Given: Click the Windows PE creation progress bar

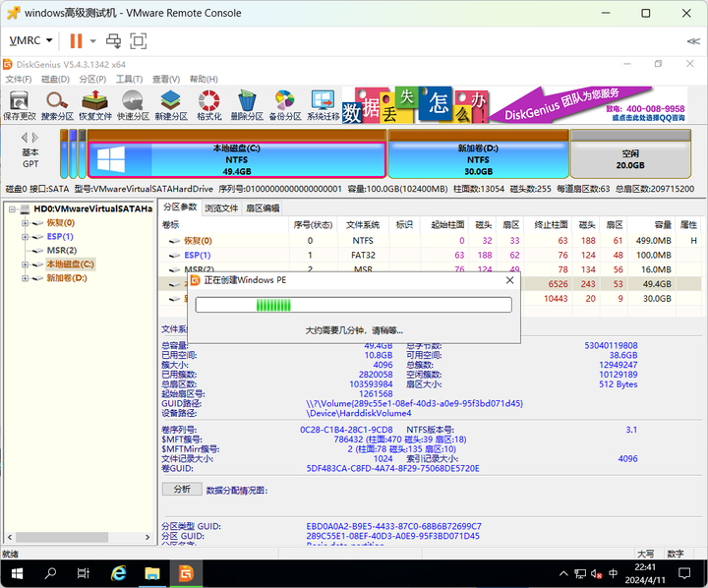Looking at the screenshot, I should [x=354, y=305].
